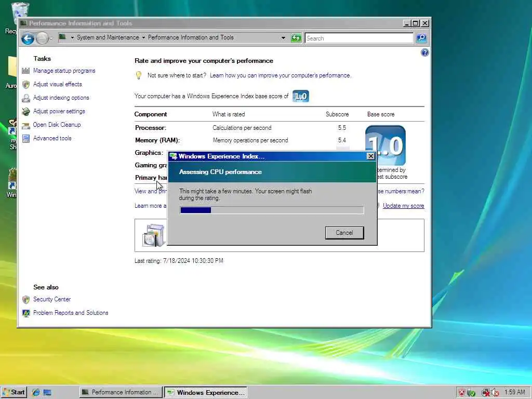This screenshot has width=532, height=399.
Task: Click the Windows Experience Index dialog title icon
Action: [x=174, y=156]
